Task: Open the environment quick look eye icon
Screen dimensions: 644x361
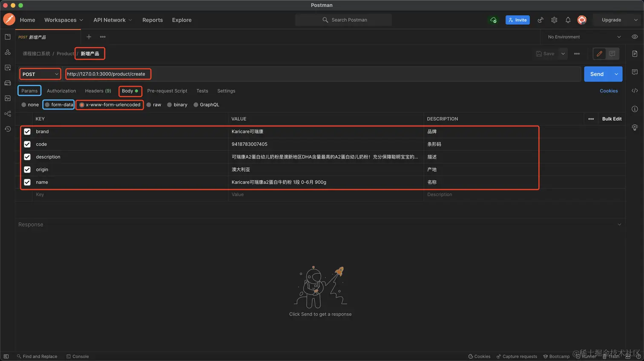Action: 635,37
